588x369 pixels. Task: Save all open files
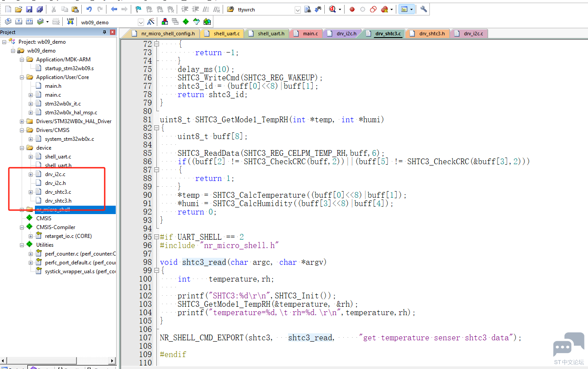(x=40, y=9)
